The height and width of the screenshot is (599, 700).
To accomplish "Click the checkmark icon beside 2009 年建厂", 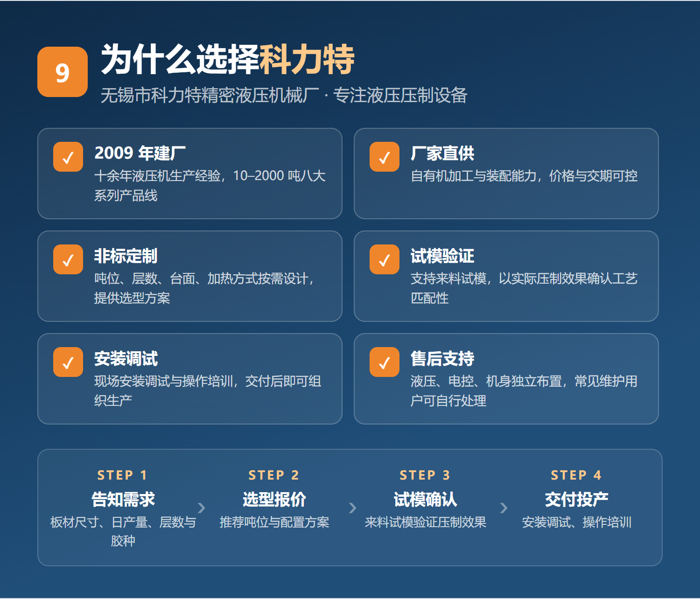I will pos(68,157).
